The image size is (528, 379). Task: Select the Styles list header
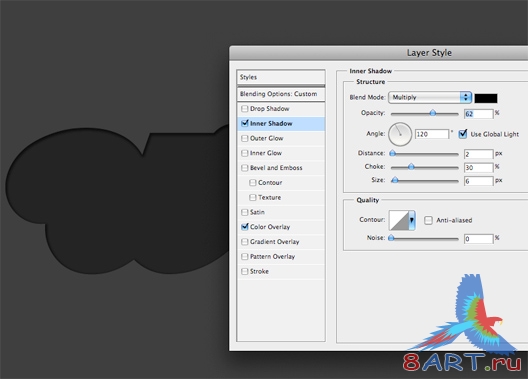(x=281, y=77)
